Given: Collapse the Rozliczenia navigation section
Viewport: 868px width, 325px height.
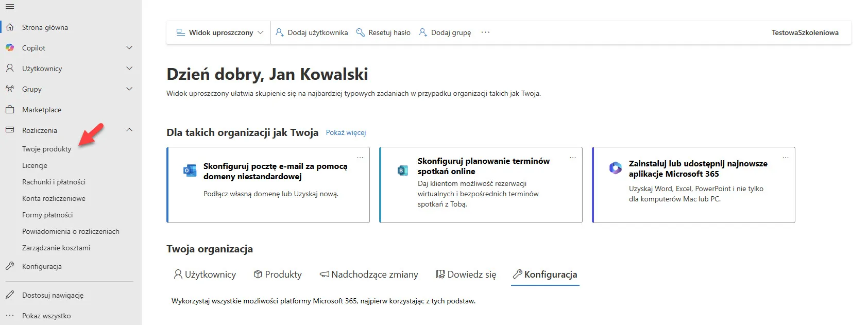Looking at the screenshot, I should coord(129,130).
